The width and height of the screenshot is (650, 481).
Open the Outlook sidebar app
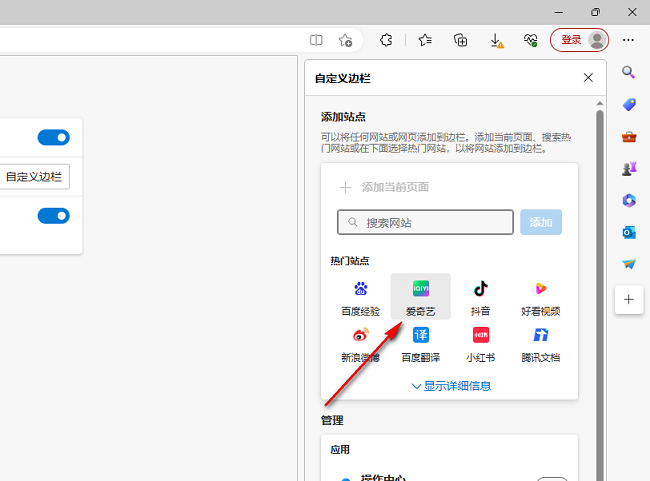pyautogui.click(x=629, y=232)
